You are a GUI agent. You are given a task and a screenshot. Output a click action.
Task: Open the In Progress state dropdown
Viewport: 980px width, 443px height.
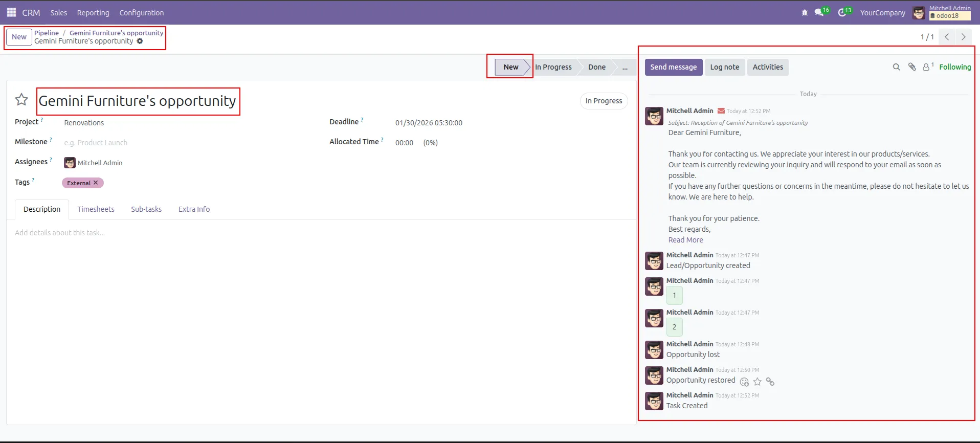tap(604, 101)
